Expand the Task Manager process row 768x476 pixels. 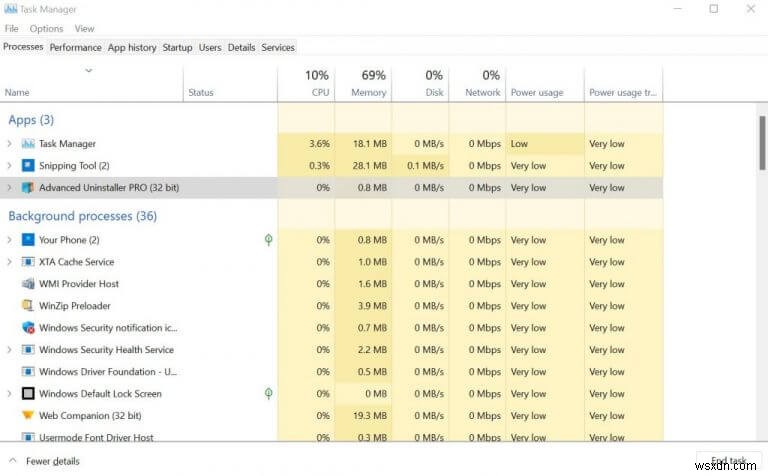[x=9, y=143]
